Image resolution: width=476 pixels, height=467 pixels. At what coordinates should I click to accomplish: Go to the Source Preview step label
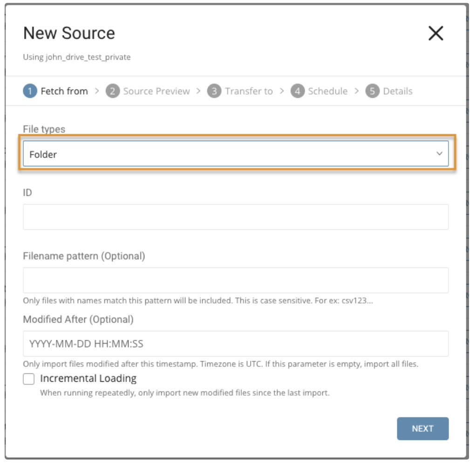click(156, 91)
